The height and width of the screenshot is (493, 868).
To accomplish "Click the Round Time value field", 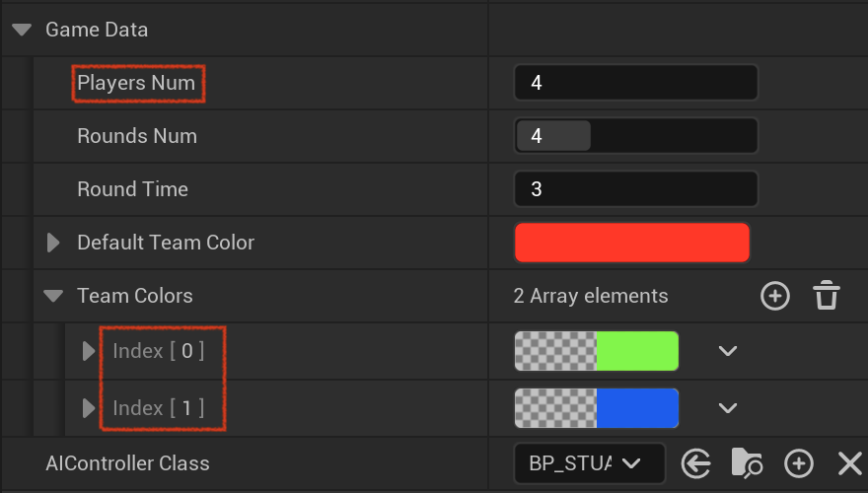I will pyautogui.click(x=635, y=188).
